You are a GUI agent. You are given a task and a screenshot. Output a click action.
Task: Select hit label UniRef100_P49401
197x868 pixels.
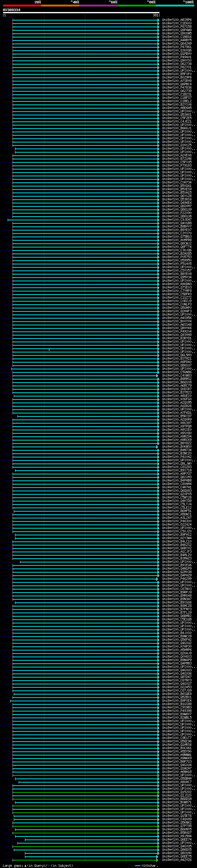click(x=176, y=57)
